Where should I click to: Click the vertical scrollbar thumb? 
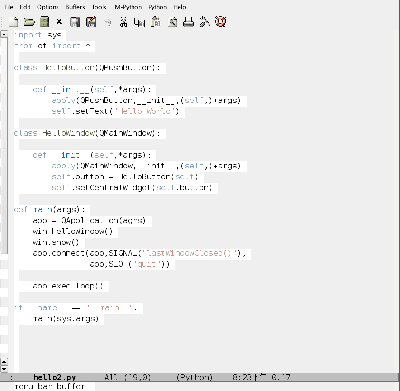(x=4, y=145)
